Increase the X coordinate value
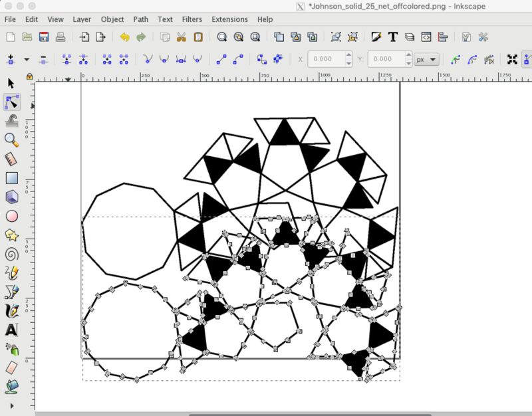The height and width of the screenshot is (416, 532). (x=348, y=55)
